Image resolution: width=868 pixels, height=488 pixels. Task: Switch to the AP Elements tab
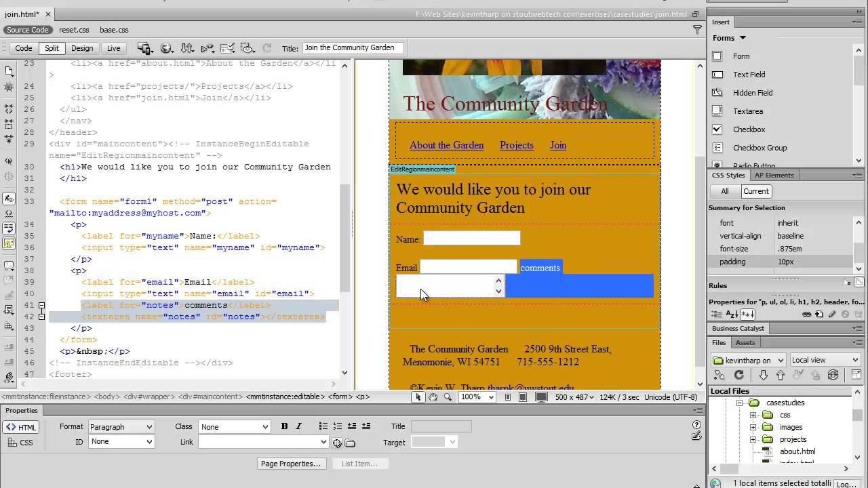pos(774,175)
